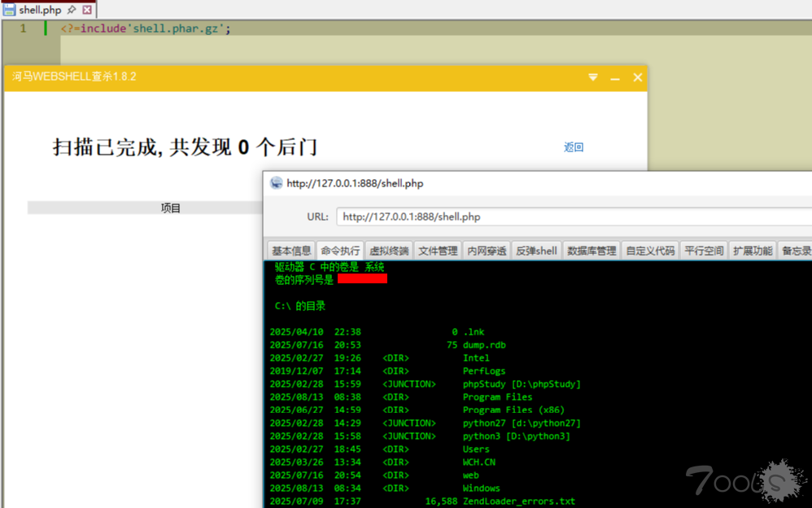This screenshot has width=812, height=508.
Task: Click the 返回 link in scan results
Action: (574, 147)
